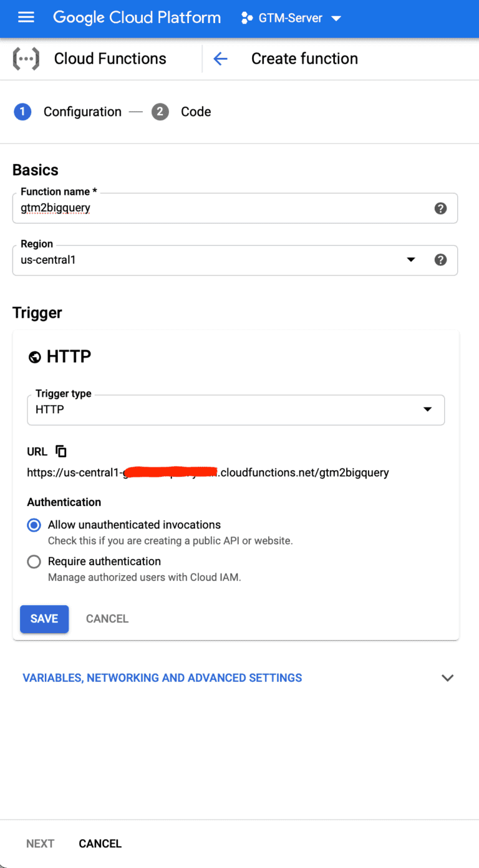Open the navigation hamburger menu

click(x=26, y=17)
